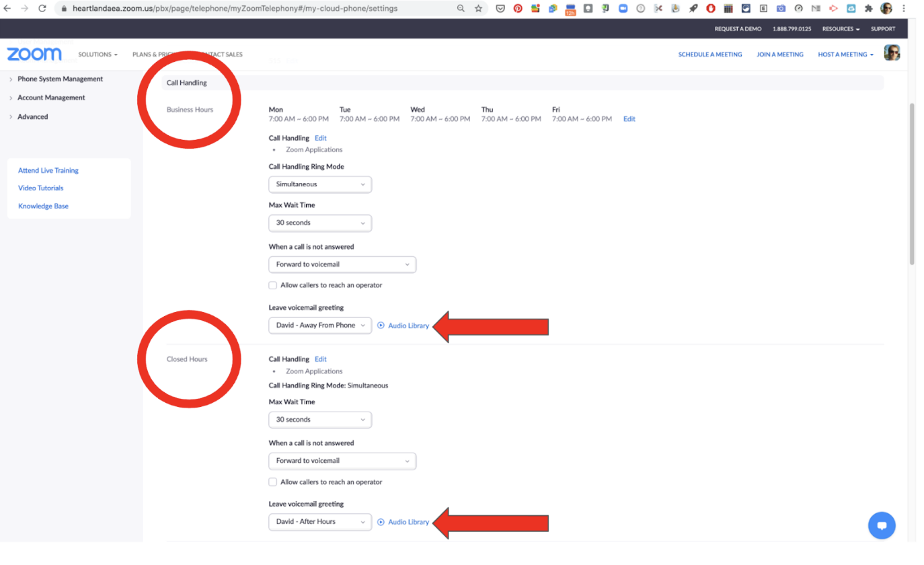Screen dimensions: 924x565
Task: Edit Closed Hours Call Handling
Action: pyautogui.click(x=320, y=359)
